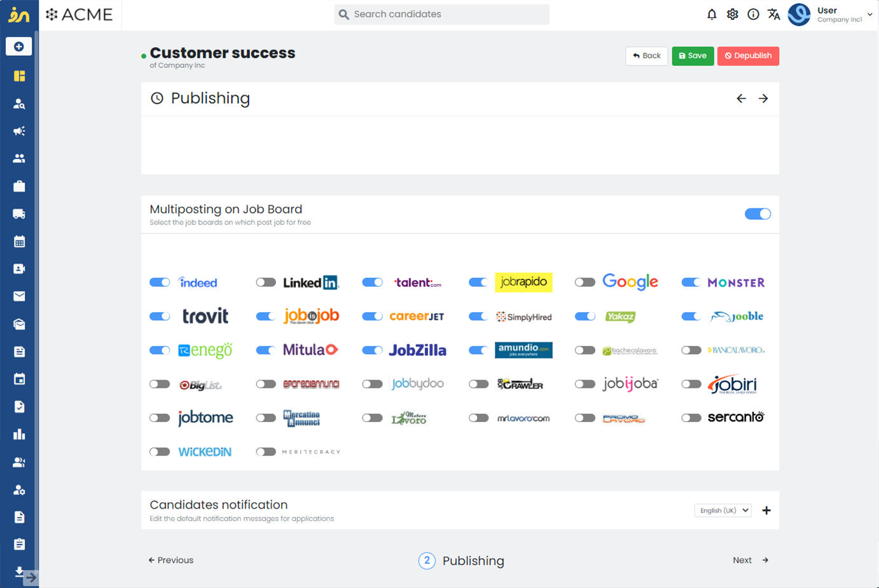Open the document check icon in sidebar
Viewport: 879px width, 588px height.
pos(19,407)
